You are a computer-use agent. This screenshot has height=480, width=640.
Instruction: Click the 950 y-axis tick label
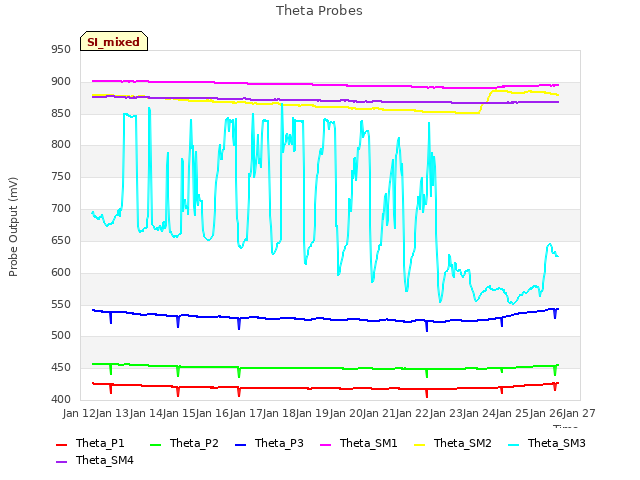point(61,49)
